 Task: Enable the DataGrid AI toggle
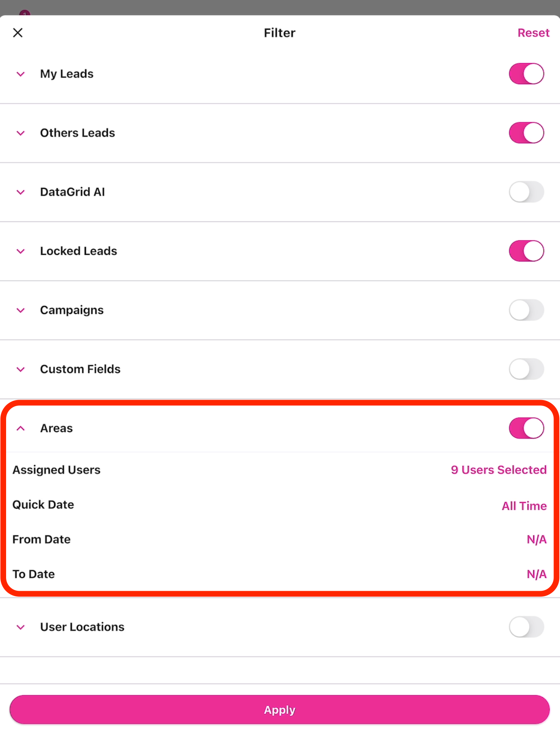pos(526,192)
